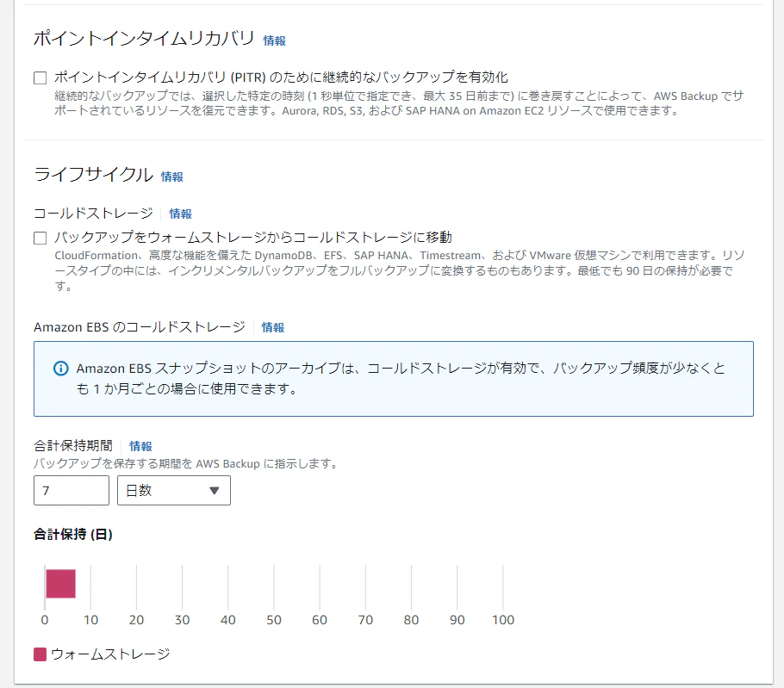
Task: Click the Amazon EBS snapshot archive notice text
Action: [401, 378]
